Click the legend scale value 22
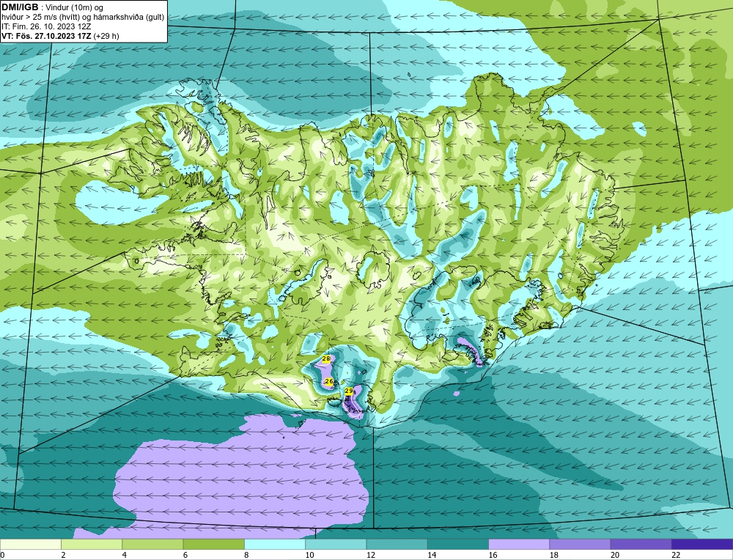The image size is (733, 560). (x=676, y=555)
